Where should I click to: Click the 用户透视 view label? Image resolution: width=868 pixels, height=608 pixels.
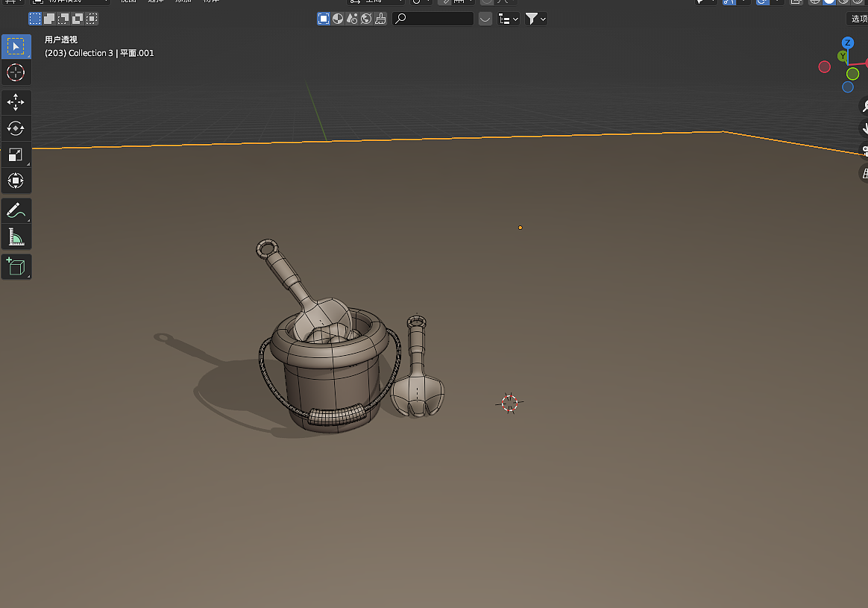(x=61, y=40)
